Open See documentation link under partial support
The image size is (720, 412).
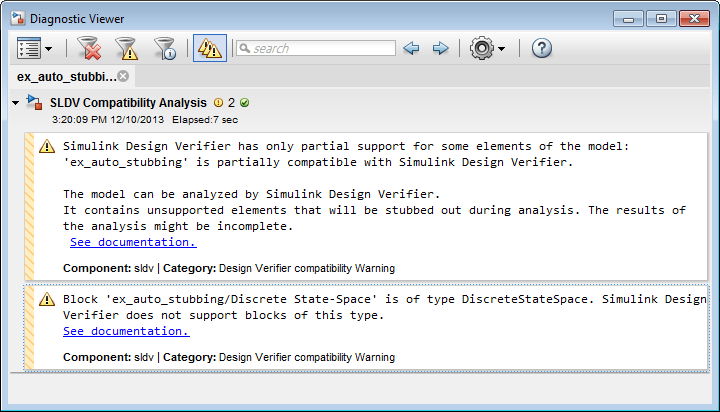coord(133,242)
